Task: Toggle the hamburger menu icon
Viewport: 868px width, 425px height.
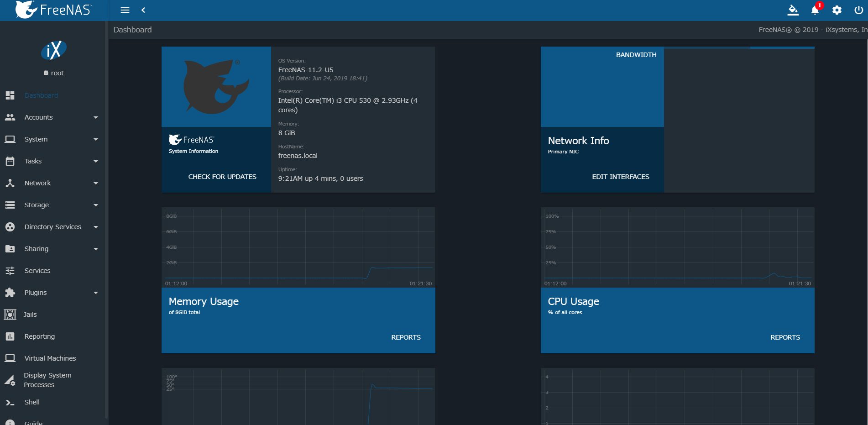Action: (125, 10)
